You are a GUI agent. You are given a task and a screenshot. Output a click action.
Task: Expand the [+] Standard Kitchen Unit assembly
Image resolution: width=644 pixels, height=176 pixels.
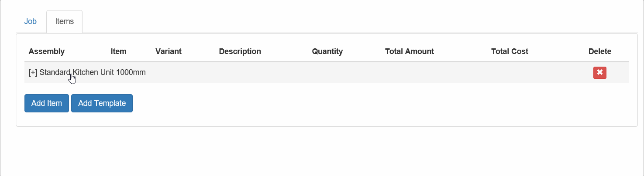(33, 72)
